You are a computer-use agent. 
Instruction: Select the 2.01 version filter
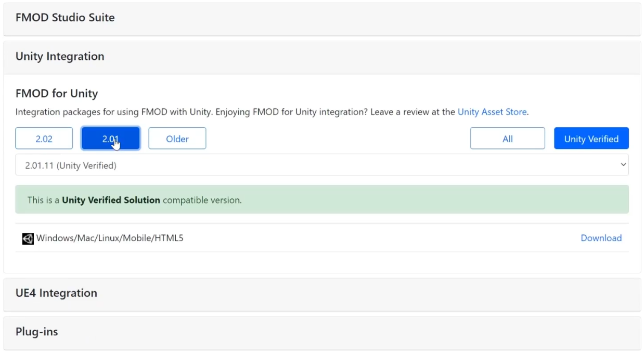click(110, 139)
